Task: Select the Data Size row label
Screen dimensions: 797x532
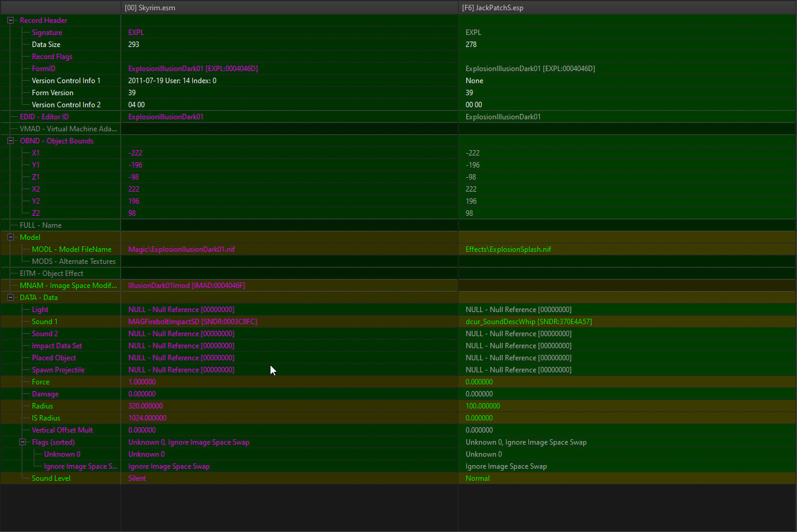Action: click(46, 45)
